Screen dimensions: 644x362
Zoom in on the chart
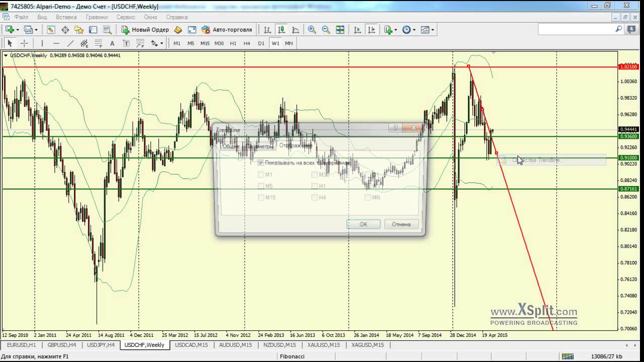click(x=312, y=30)
